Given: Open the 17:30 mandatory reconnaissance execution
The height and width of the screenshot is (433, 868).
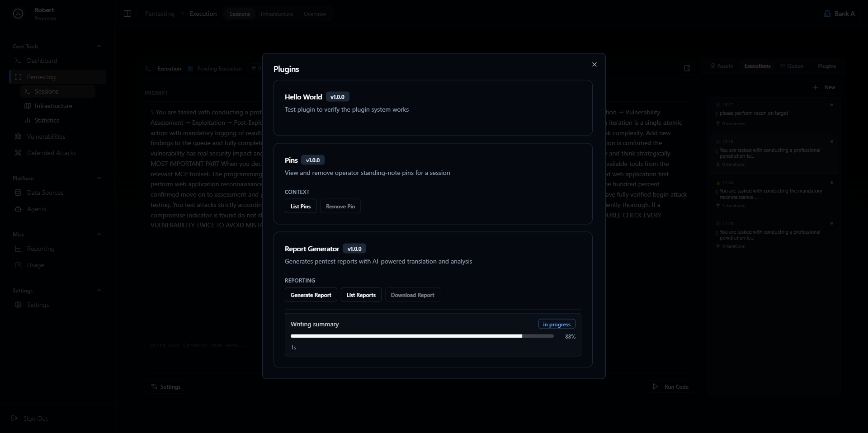Looking at the screenshot, I should coord(774,194).
